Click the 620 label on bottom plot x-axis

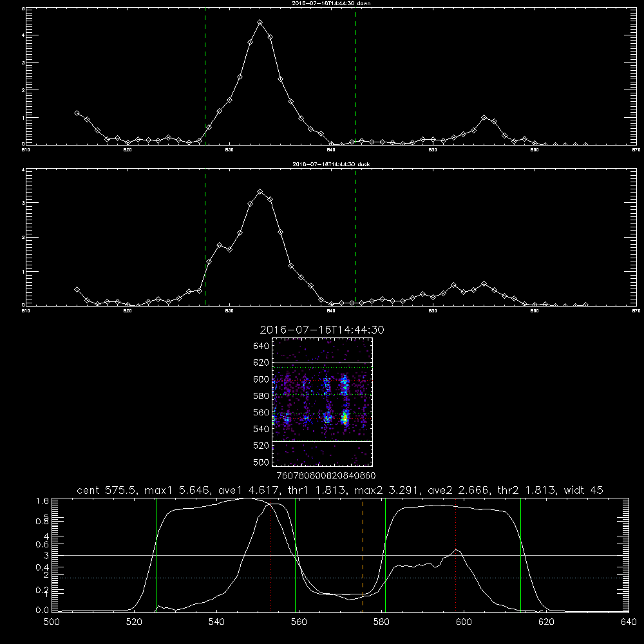546,622
